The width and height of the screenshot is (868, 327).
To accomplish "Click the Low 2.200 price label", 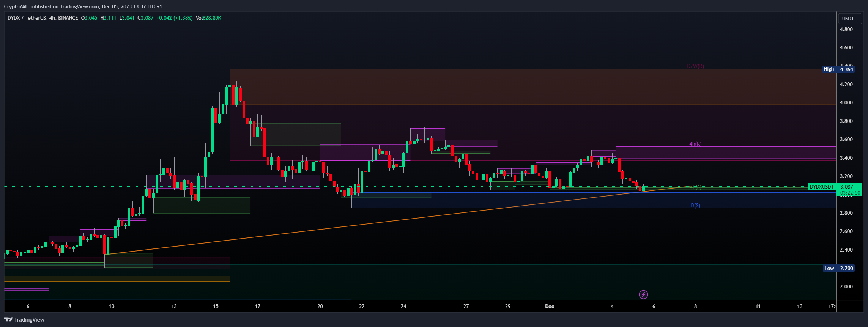I will click(x=838, y=268).
